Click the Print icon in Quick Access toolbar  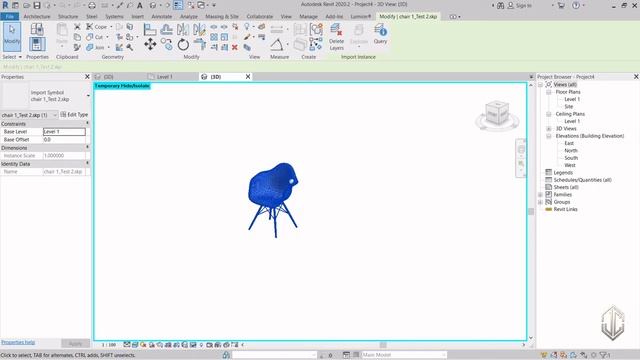point(92,5)
